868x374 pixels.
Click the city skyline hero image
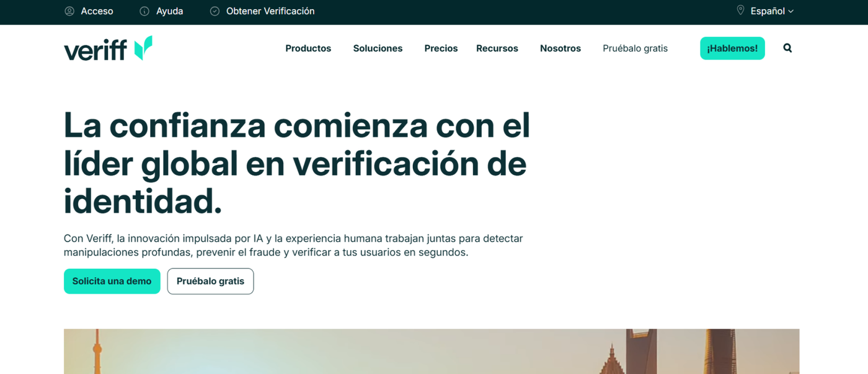click(431, 351)
